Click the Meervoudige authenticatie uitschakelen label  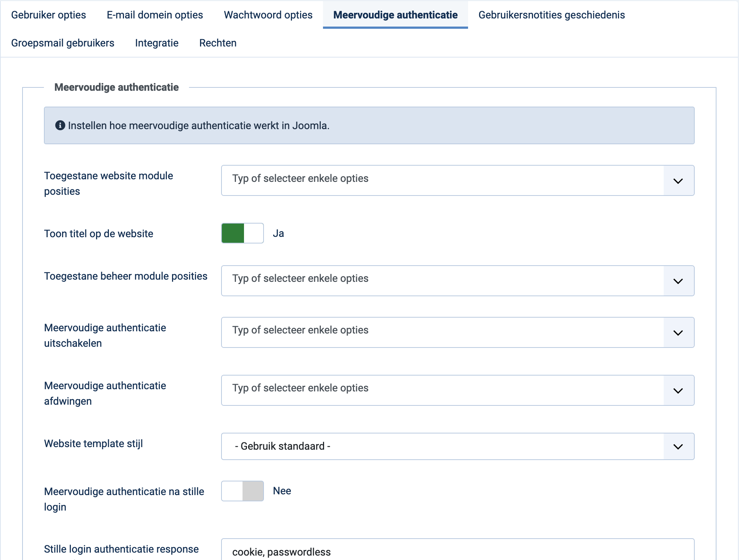tap(105, 335)
